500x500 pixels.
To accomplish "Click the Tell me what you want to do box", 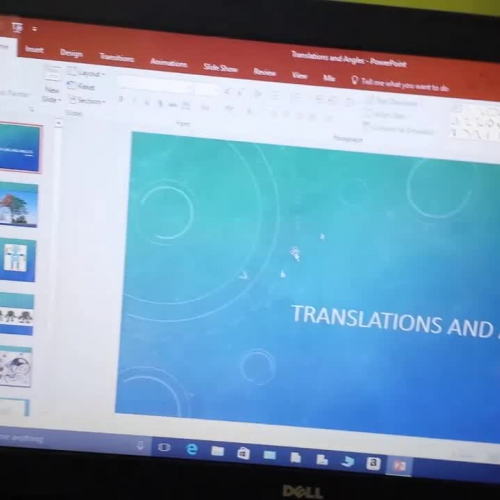I will (x=400, y=84).
